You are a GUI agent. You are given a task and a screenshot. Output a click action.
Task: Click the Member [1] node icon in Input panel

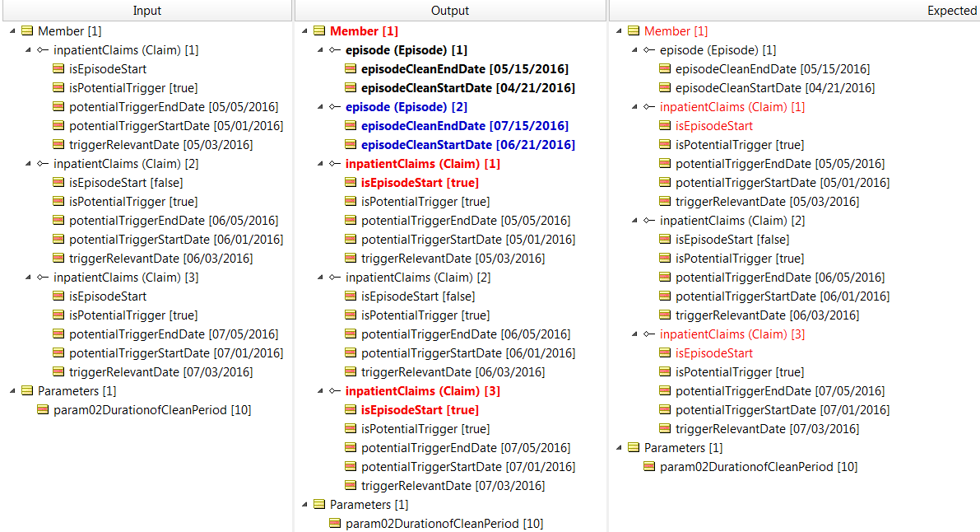click(27, 30)
